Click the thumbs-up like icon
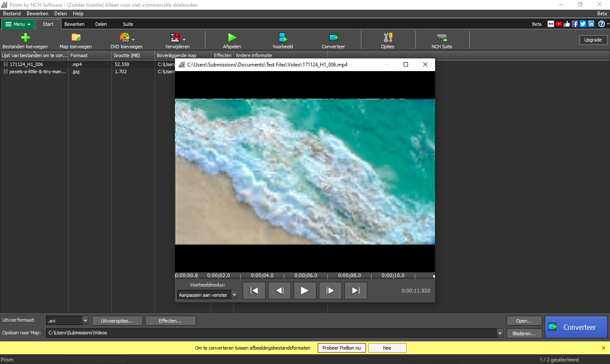This screenshot has height=364, width=610. (x=567, y=24)
